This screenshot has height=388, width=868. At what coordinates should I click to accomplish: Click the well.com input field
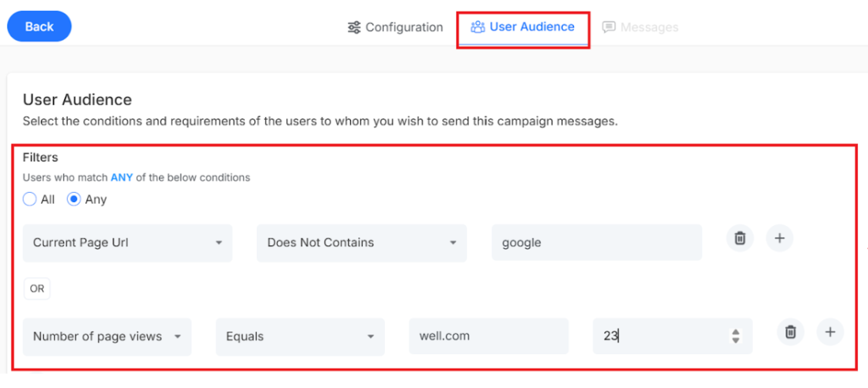[x=489, y=336]
